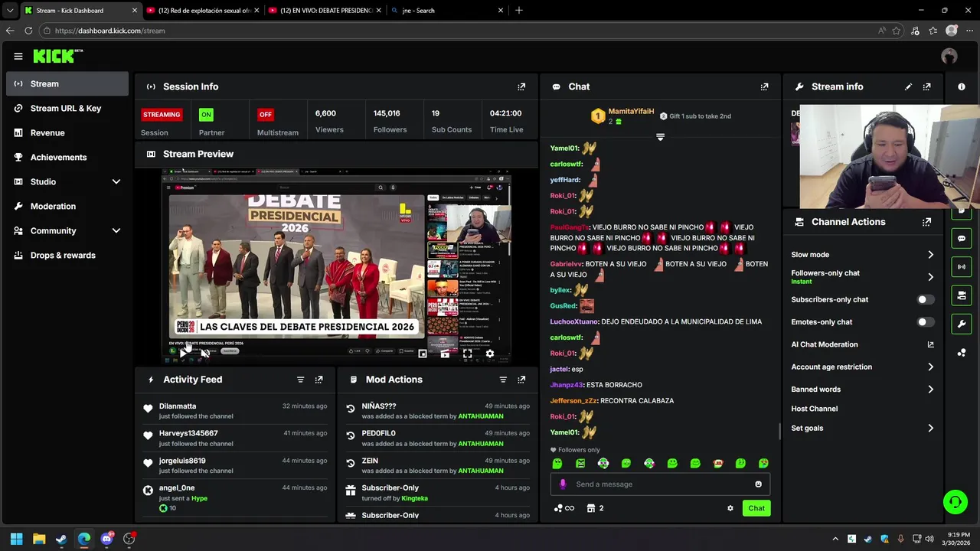980x551 pixels.
Task: Open Revenue page
Action: 67,132
